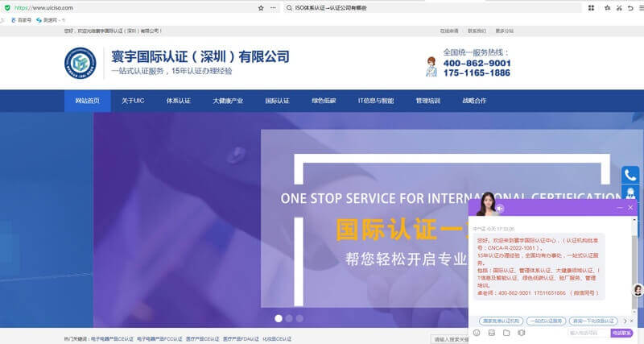Open the browser four-squares grid icon
Viewport: 644px width, 344px height.
591,8
